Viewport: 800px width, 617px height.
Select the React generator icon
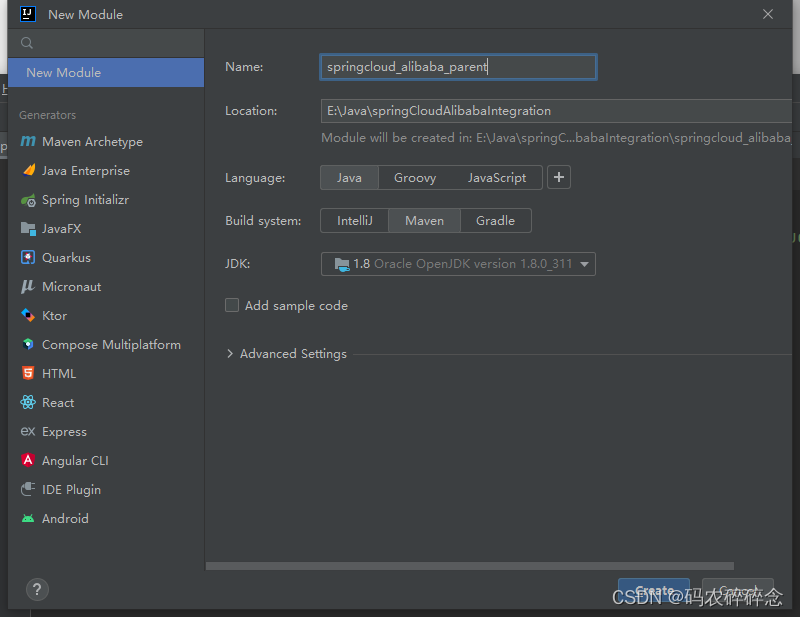(28, 402)
